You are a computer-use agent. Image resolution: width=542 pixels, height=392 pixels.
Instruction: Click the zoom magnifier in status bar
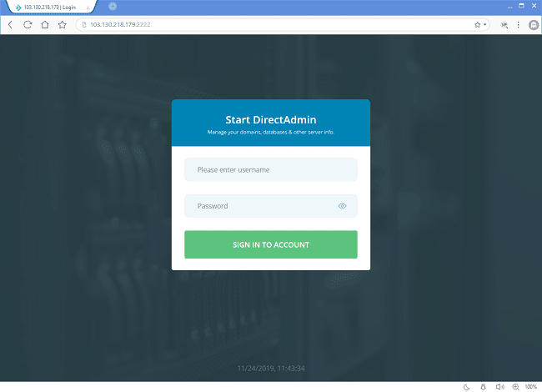(515, 387)
